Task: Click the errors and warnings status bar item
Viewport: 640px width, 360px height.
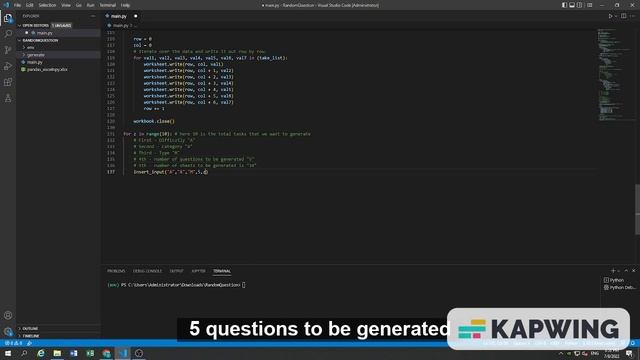Action: [x=14, y=343]
